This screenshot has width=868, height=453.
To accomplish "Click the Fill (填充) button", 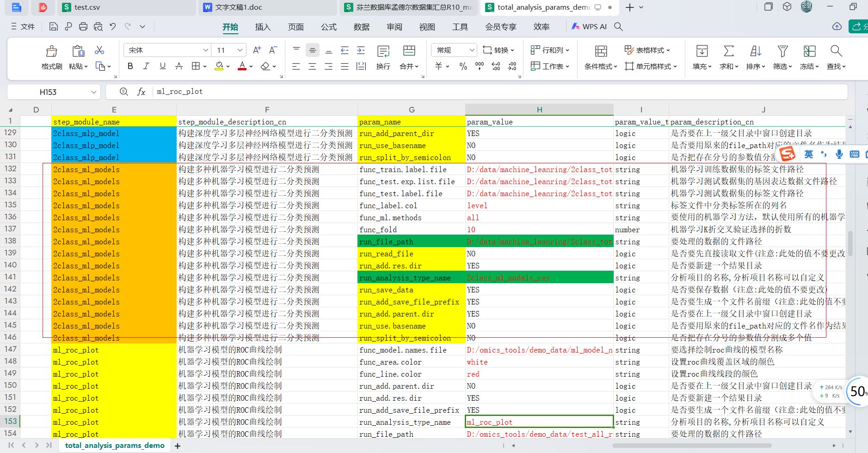I will 702,57.
